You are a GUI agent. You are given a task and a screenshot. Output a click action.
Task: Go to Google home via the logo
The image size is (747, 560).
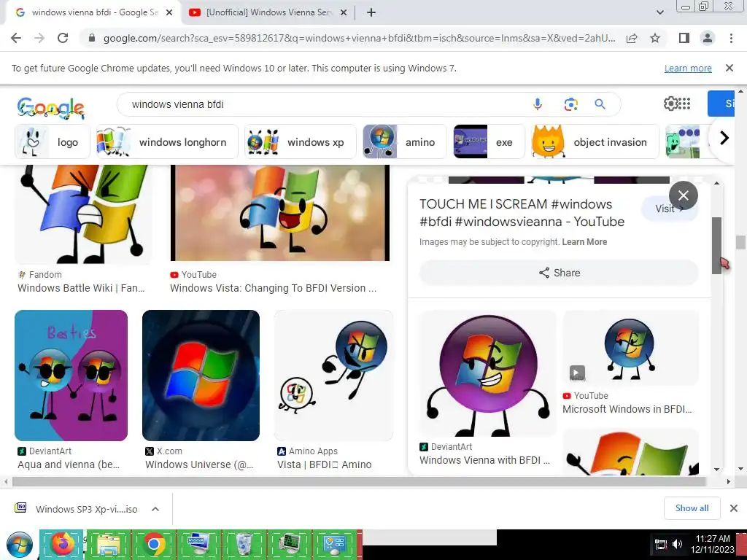coord(51,108)
